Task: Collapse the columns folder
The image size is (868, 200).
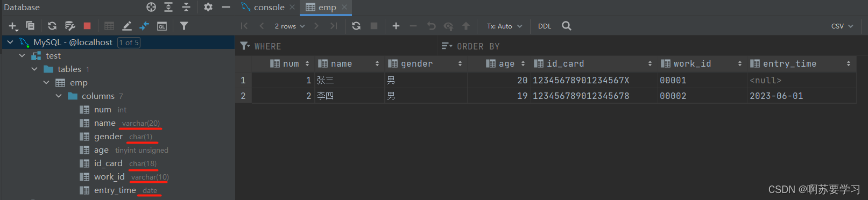Action: tap(59, 96)
